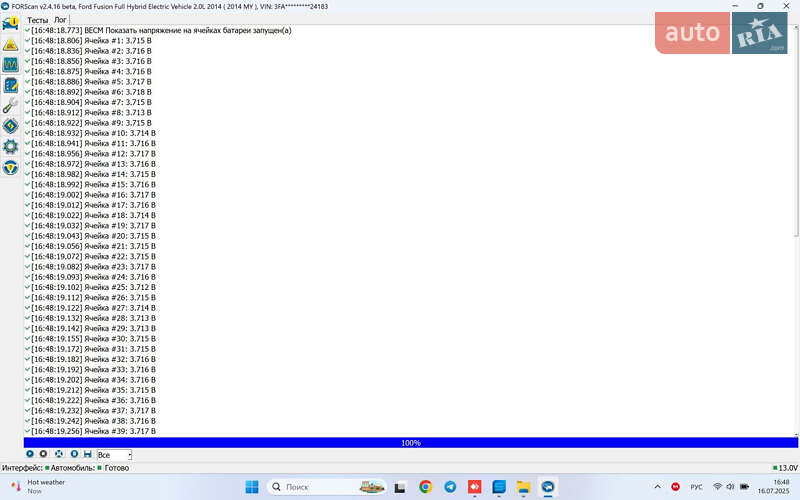The image size is (800, 500).
Task: Switch to the 'Лог' tab
Action: tap(60, 20)
